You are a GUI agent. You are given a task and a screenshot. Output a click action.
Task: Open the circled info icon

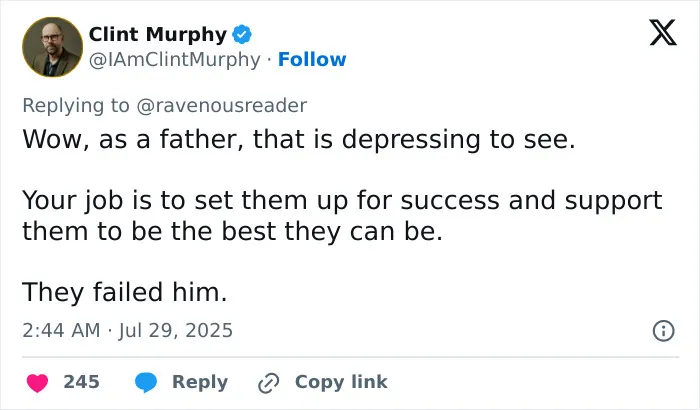(664, 331)
